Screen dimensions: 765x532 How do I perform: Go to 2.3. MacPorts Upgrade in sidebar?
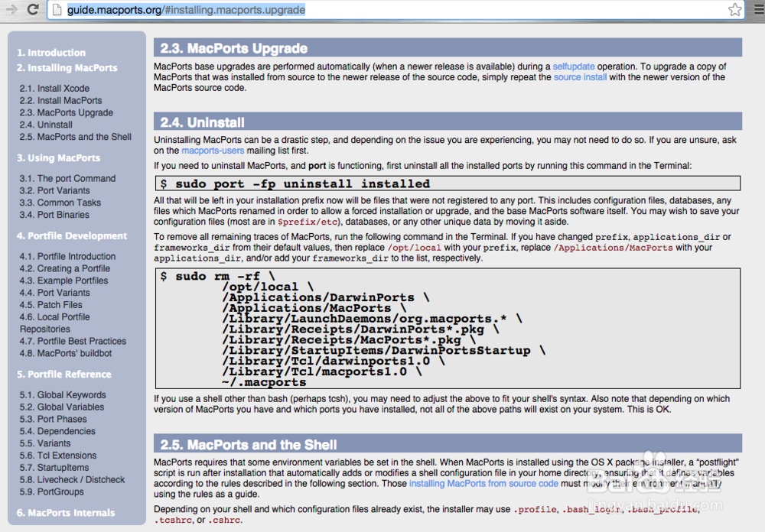[x=67, y=112]
